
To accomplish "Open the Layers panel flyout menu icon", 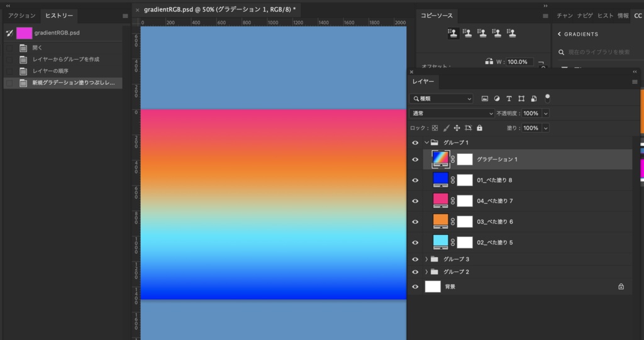I will 635,82.
